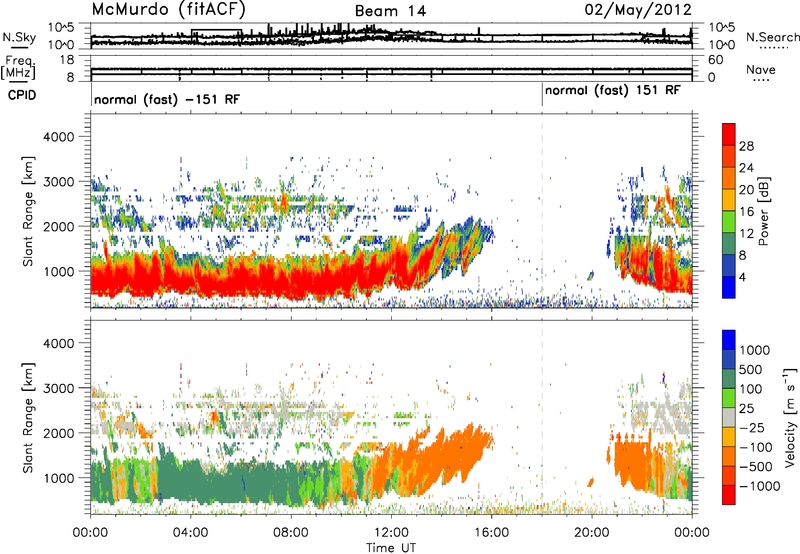Pick the dark green segment between 100 and 500
Viewport: 800px width, 554px height.
(x=729, y=379)
